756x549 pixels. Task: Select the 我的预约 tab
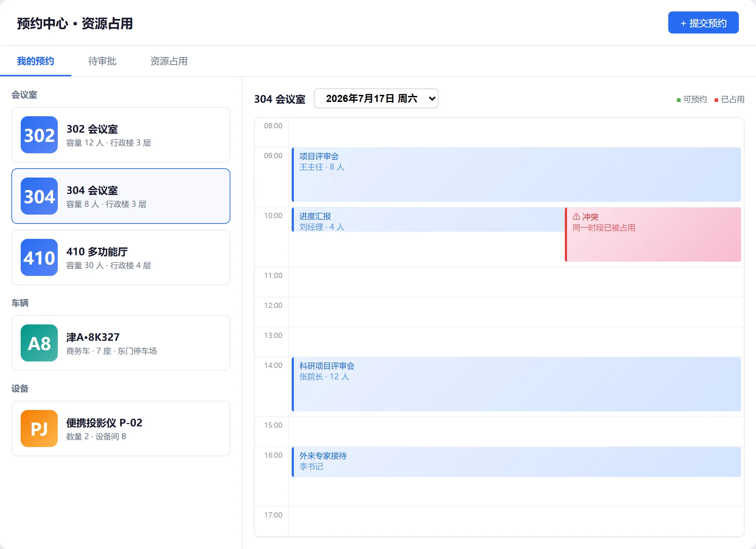(x=36, y=61)
